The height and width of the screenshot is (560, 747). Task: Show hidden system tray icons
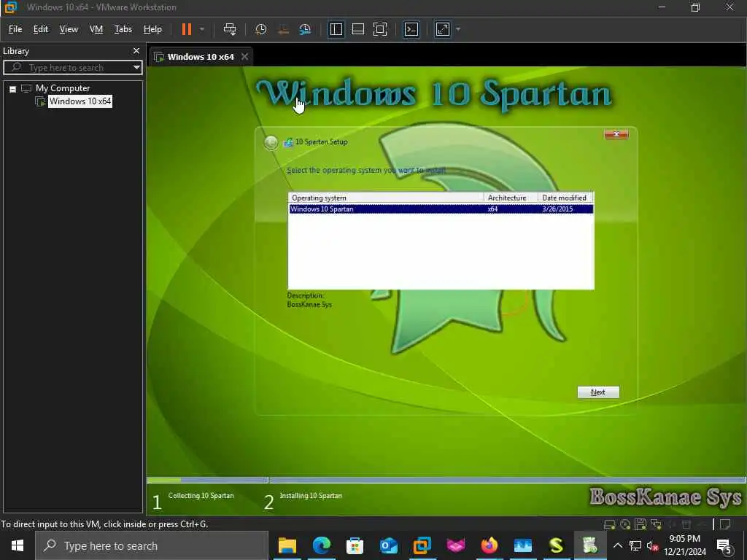click(x=617, y=545)
